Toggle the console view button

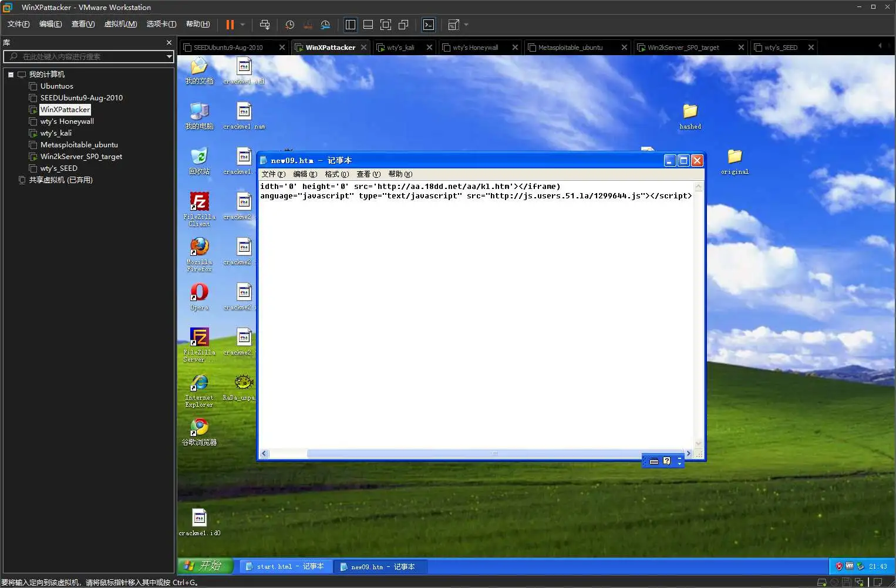click(429, 25)
